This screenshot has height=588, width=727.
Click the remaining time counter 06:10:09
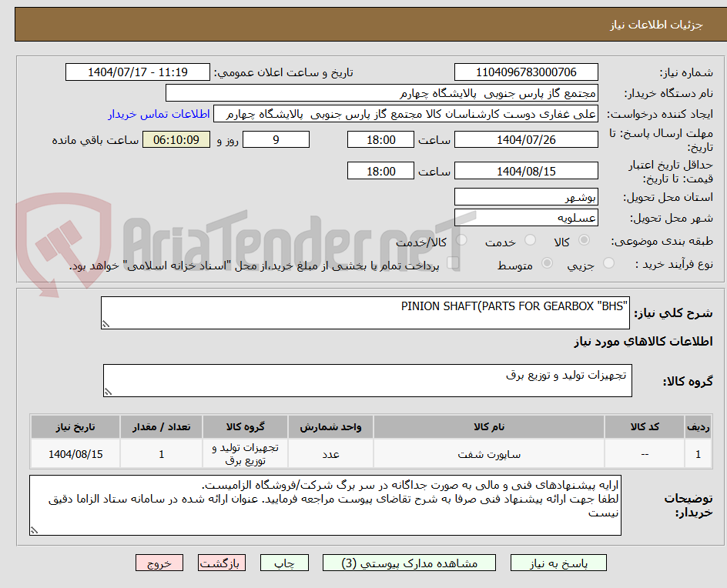(x=176, y=139)
